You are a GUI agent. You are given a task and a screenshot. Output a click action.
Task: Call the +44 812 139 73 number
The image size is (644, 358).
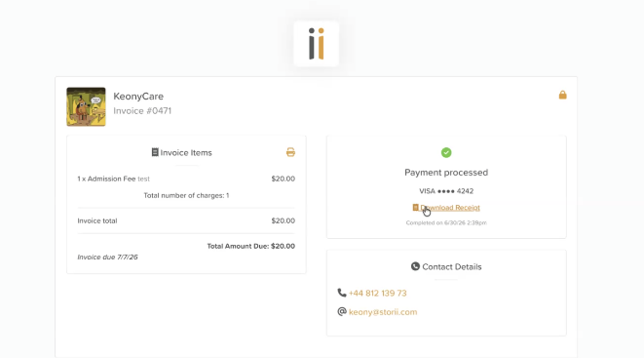(x=377, y=293)
